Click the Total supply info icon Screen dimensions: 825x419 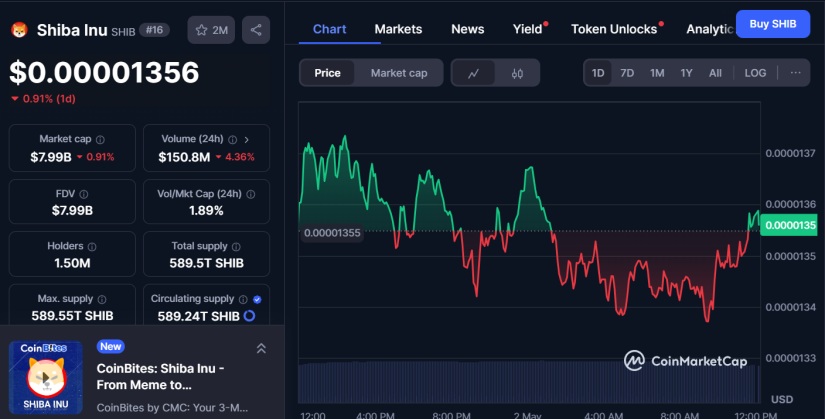click(236, 246)
